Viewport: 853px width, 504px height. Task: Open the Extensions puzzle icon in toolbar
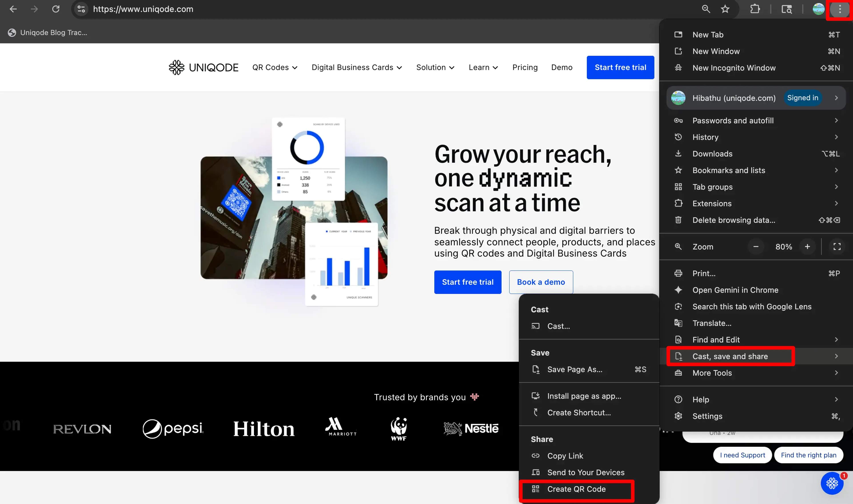tap(755, 9)
